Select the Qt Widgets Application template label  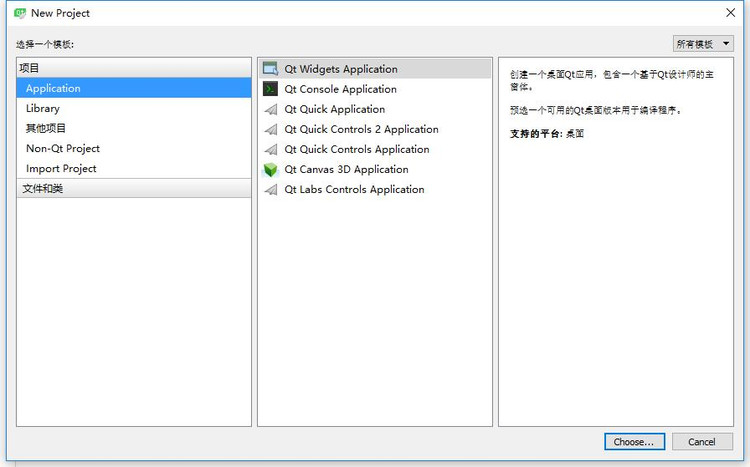[x=341, y=69]
